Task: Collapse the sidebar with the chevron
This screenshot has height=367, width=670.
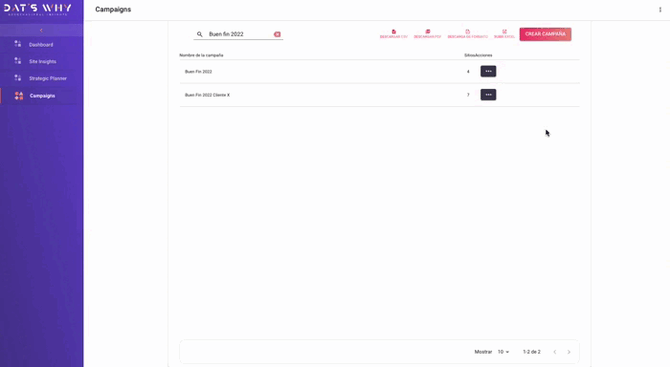Action: (x=41, y=30)
